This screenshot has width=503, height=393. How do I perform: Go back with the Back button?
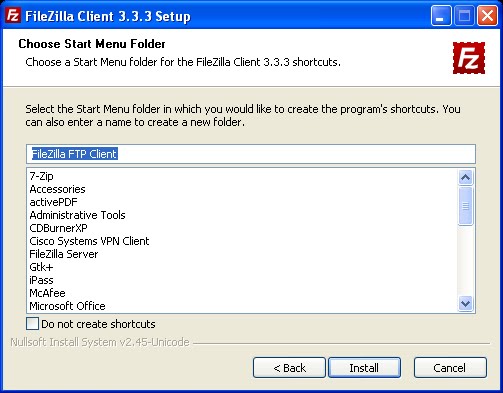[289, 368]
